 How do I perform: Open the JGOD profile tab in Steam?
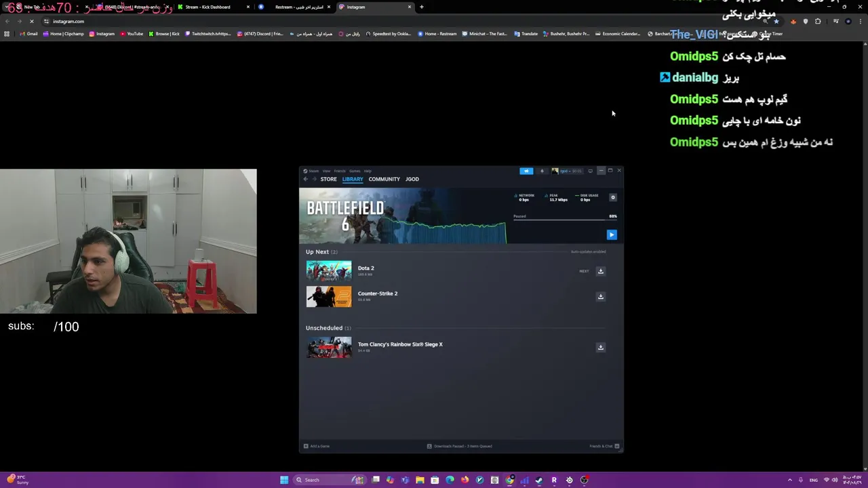coord(412,179)
